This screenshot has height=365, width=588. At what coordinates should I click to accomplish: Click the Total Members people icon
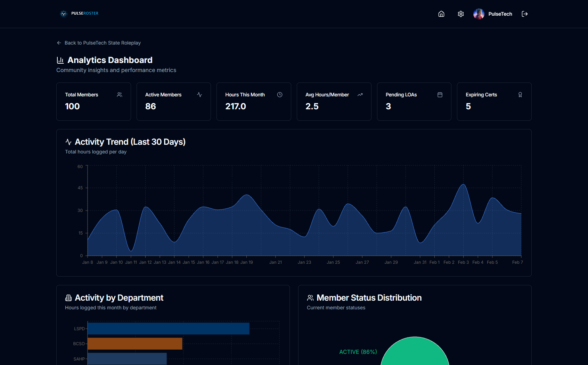[120, 95]
